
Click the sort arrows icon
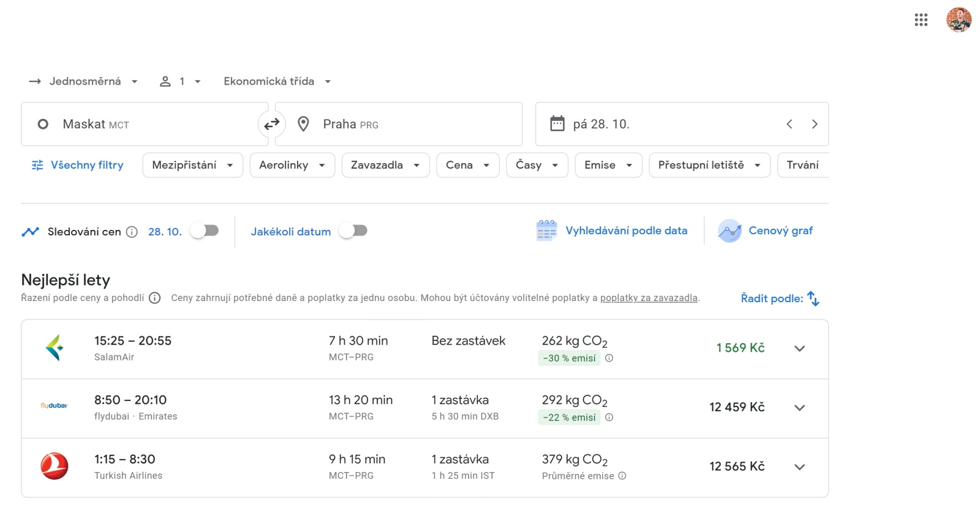click(x=813, y=299)
